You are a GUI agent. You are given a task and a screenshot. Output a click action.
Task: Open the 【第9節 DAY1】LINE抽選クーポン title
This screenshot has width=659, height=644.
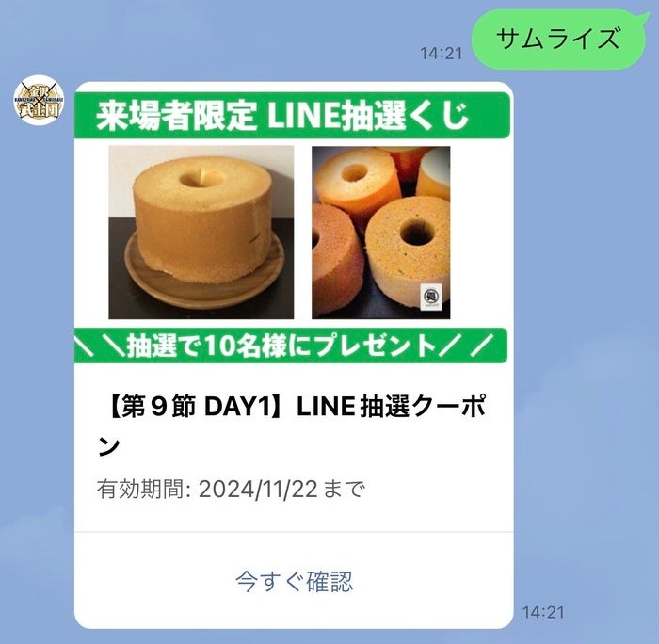click(x=292, y=426)
